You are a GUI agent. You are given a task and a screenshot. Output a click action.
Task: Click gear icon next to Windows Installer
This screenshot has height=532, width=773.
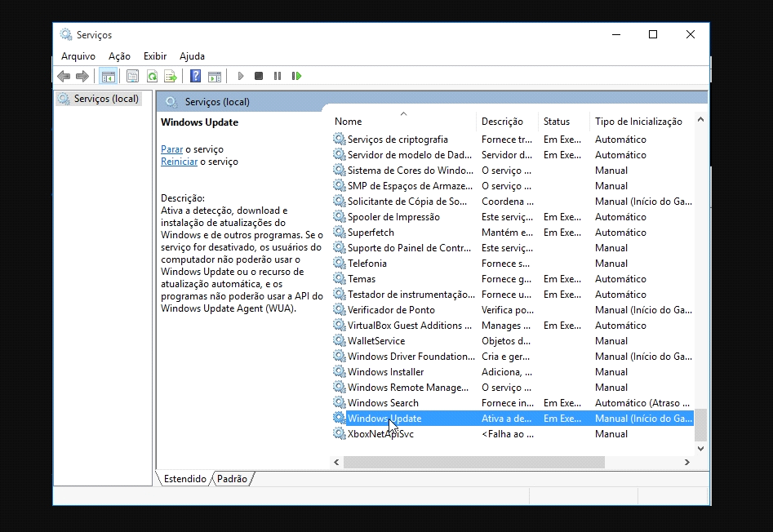pyautogui.click(x=340, y=371)
